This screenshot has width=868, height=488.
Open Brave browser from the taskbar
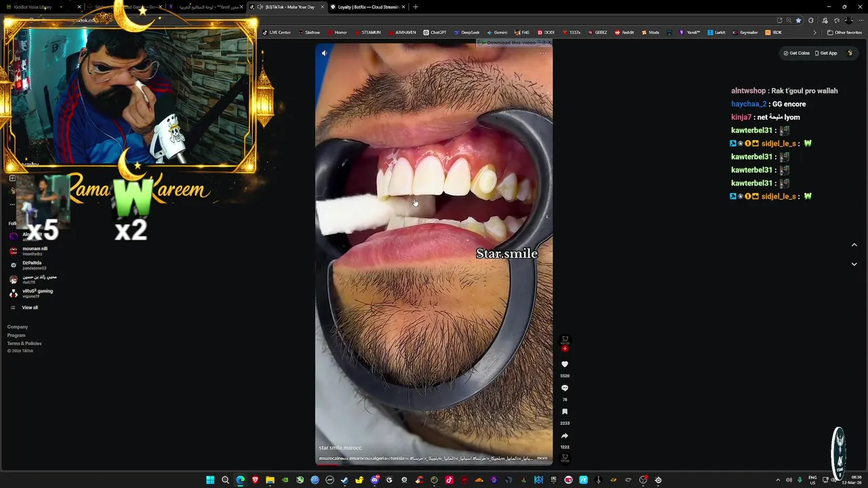point(255,480)
